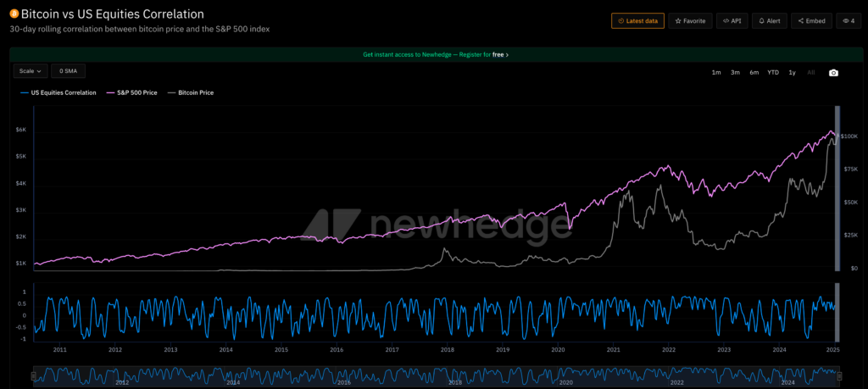
Task: Click the $75K right axis label
Action: click(850, 169)
